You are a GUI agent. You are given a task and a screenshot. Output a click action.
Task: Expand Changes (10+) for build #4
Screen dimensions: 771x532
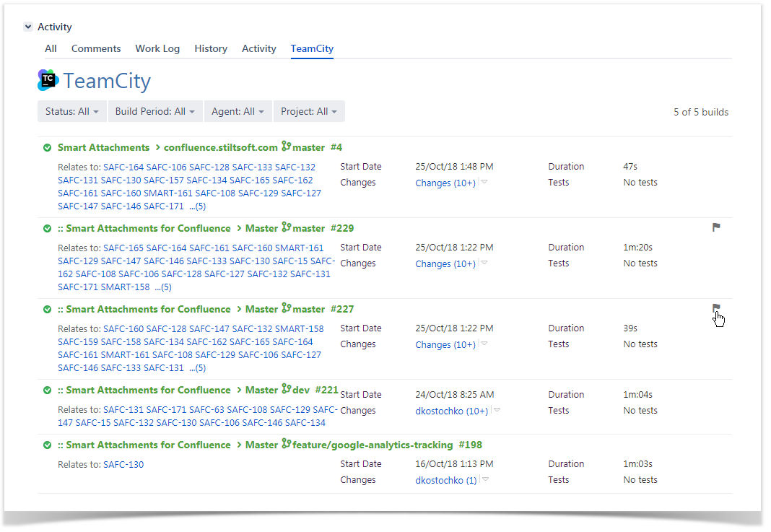point(484,183)
